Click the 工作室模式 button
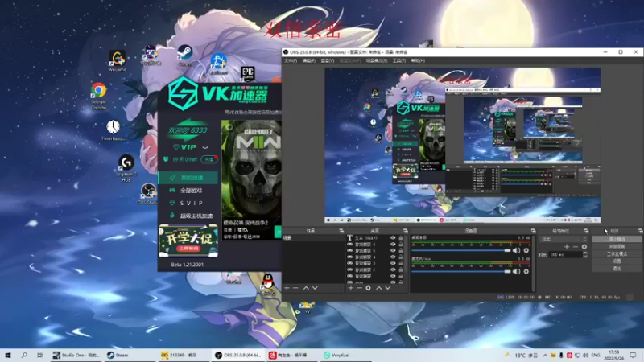Screen dimensions: 644x362 (x=617, y=253)
